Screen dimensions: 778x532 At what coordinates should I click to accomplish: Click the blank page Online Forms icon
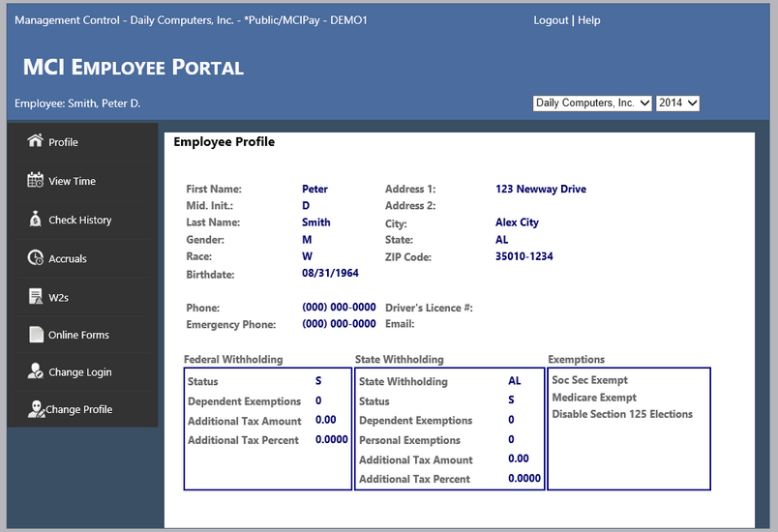[36, 335]
